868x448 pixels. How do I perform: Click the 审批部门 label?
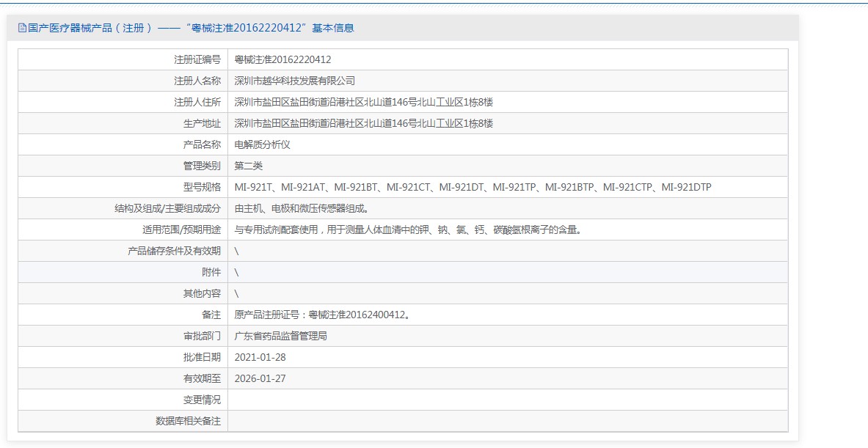[x=202, y=337]
